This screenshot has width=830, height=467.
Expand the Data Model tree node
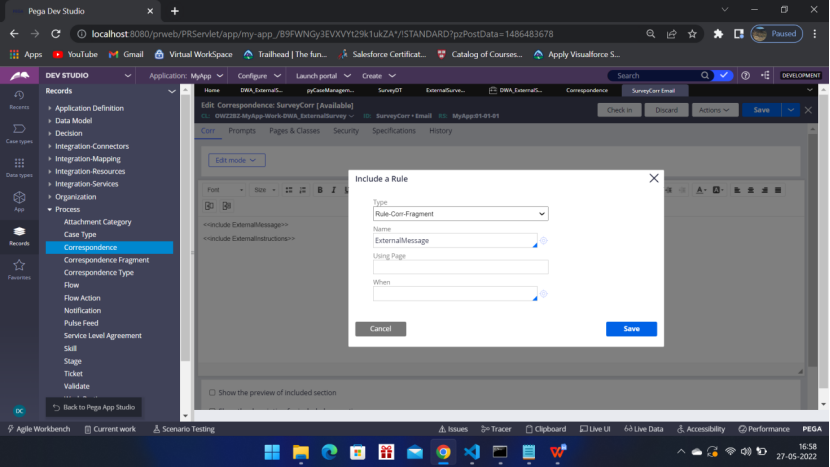50,121
